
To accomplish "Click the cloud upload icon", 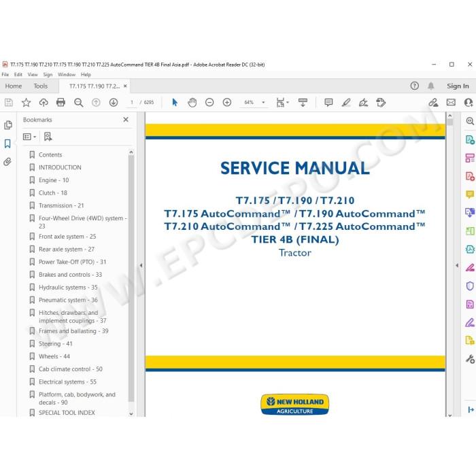I will [44, 102].
